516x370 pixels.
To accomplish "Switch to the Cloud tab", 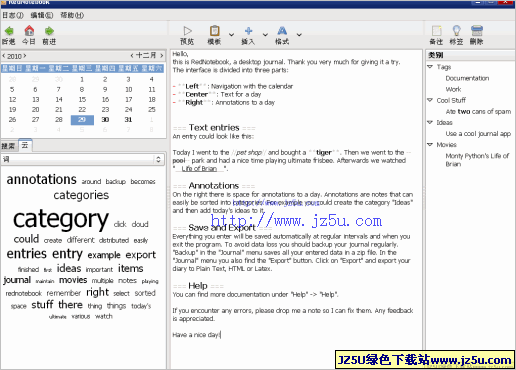I will 25,145.
